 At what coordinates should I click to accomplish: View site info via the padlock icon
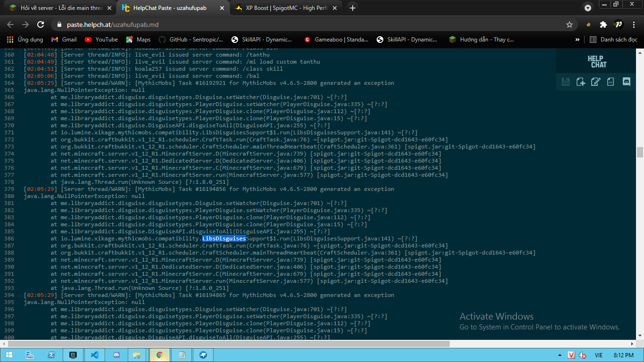59,25
